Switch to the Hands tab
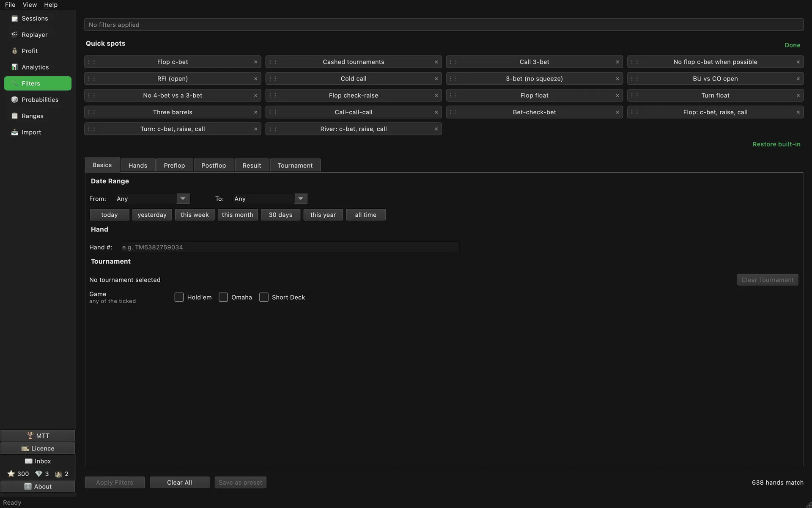Image resolution: width=812 pixels, height=508 pixels. (138, 166)
